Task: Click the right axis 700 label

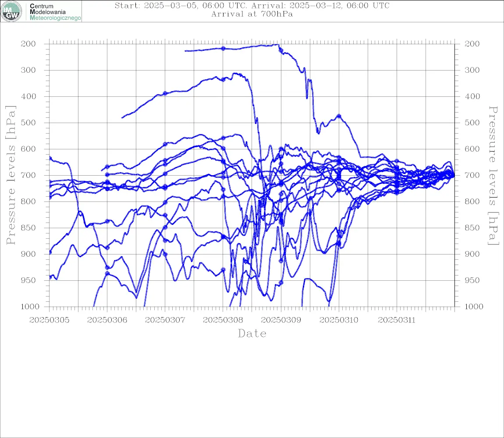Action: pos(472,176)
